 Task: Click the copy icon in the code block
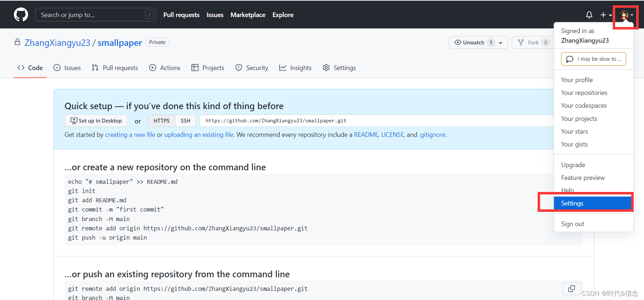(571, 289)
